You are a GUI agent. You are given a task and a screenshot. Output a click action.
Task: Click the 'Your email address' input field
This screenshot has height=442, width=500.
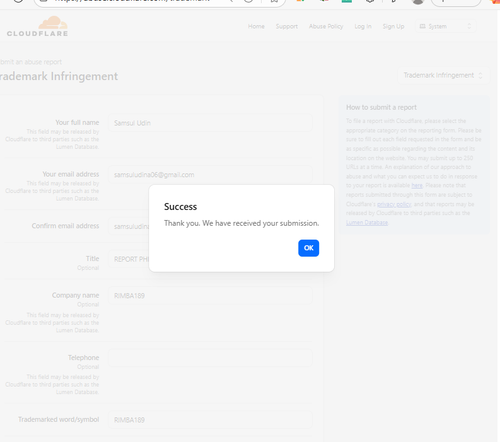pos(210,175)
